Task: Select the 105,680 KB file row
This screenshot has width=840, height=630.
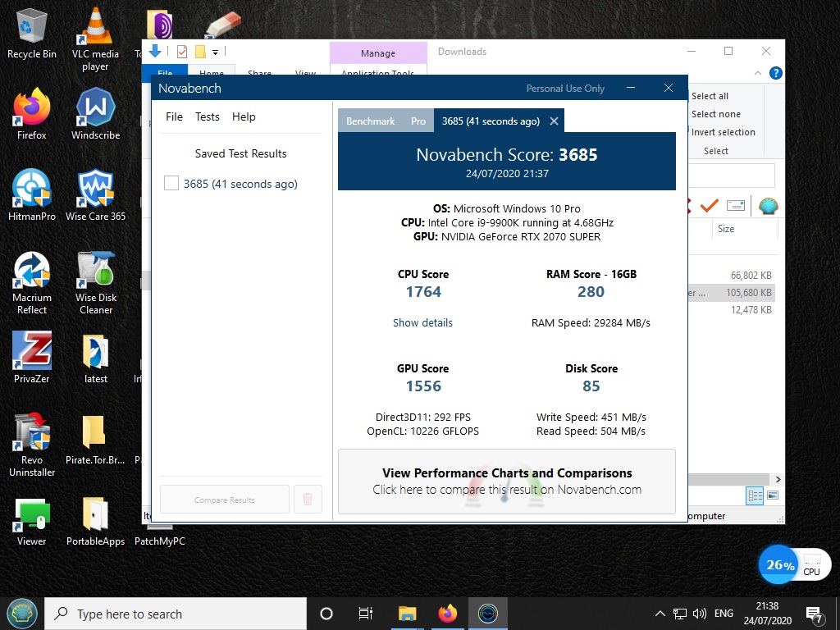Action: coord(732,293)
